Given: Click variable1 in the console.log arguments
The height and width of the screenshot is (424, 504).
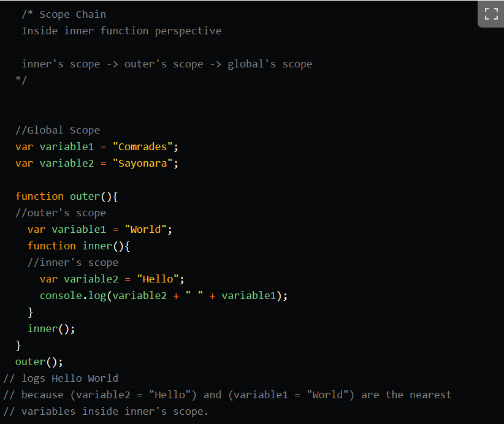Looking at the screenshot, I should pos(249,295).
